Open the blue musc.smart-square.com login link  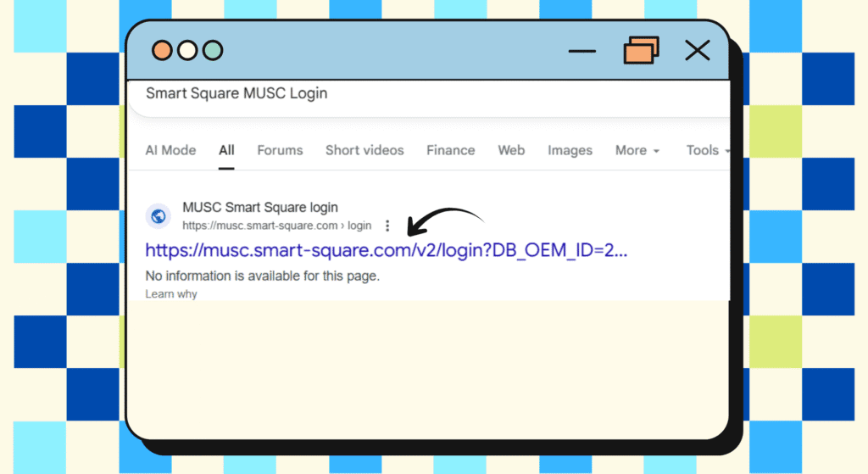click(386, 250)
